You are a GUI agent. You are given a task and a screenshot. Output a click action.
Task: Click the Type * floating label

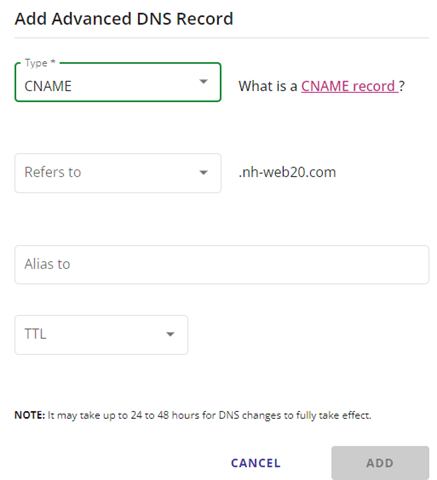[x=40, y=63]
